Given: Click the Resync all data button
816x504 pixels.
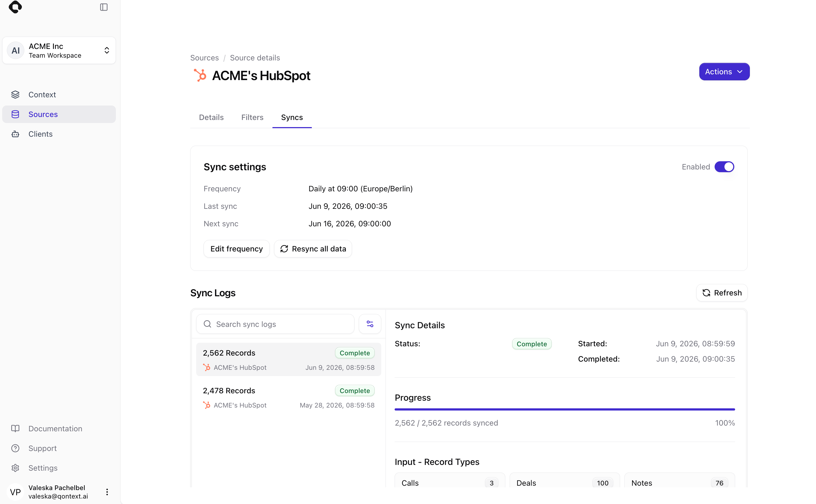Looking at the screenshot, I should point(313,249).
